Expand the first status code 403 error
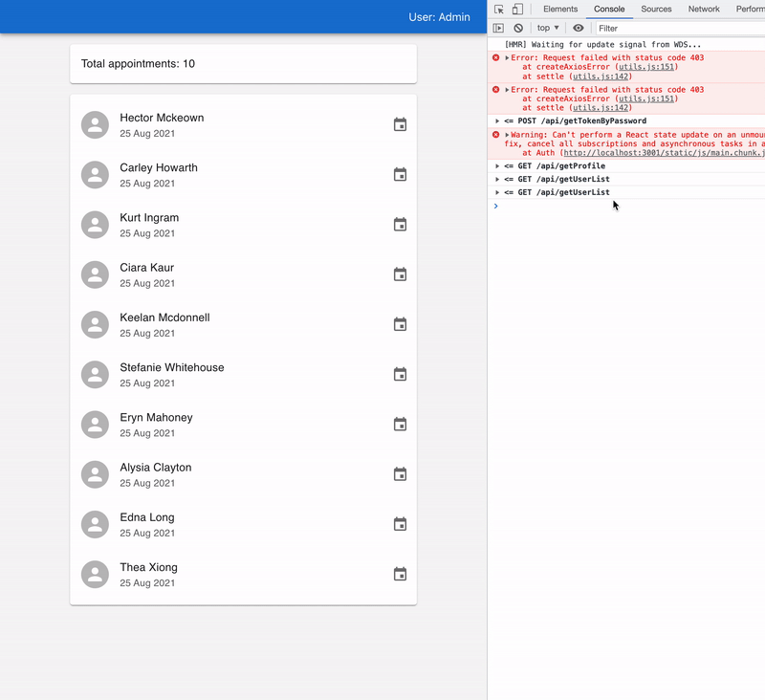765x700 pixels. click(x=507, y=57)
